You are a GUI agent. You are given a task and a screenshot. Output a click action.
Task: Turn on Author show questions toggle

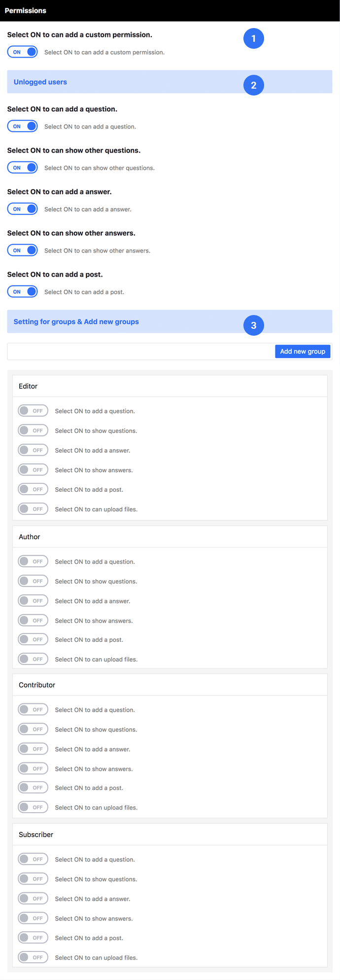[33, 581]
